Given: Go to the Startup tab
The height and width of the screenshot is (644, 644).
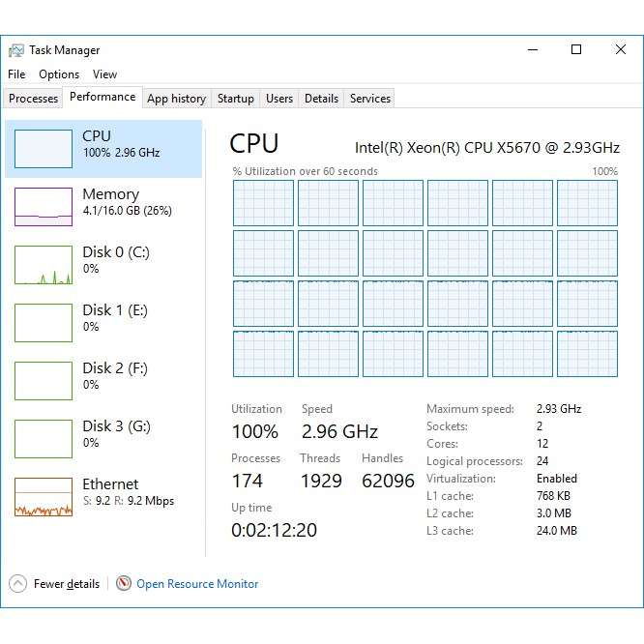Looking at the screenshot, I should click(236, 99).
